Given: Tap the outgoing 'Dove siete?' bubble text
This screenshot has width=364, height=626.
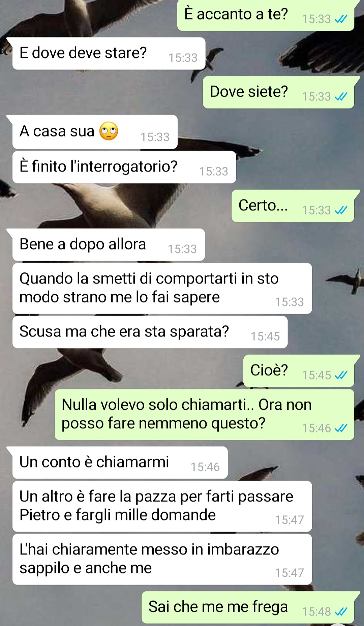Looking at the screenshot, I should (249, 92).
